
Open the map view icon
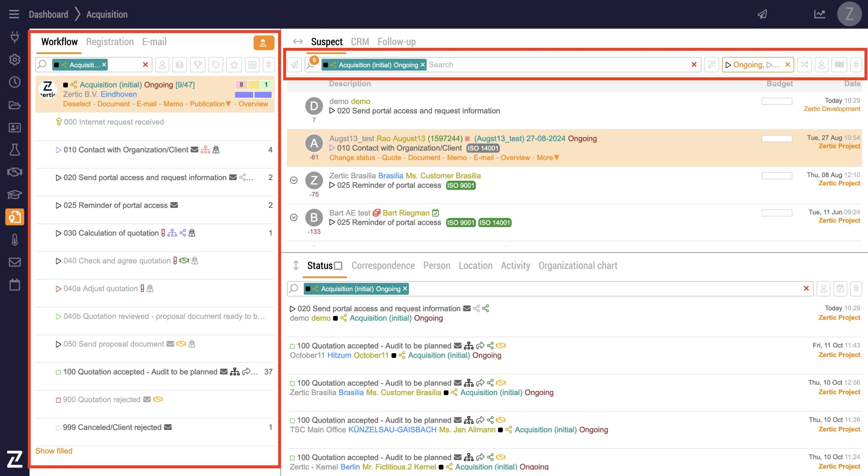point(839,64)
